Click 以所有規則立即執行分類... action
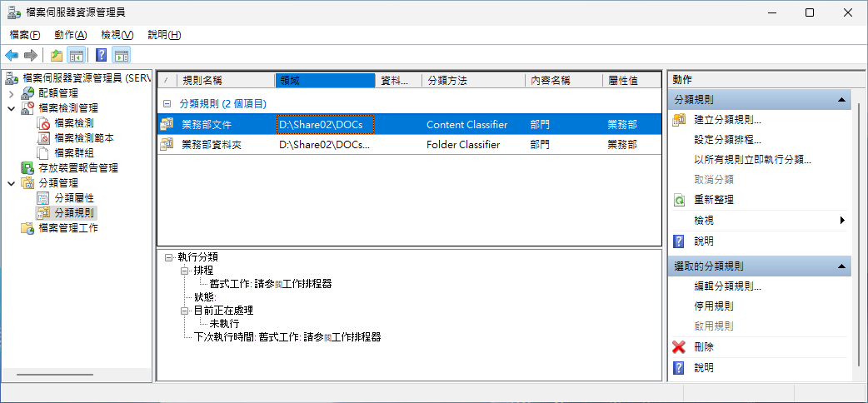 pyautogui.click(x=752, y=160)
